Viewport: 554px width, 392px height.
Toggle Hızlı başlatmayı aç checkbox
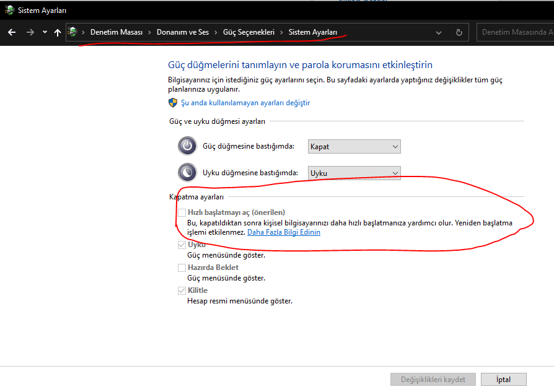(x=182, y=212)
